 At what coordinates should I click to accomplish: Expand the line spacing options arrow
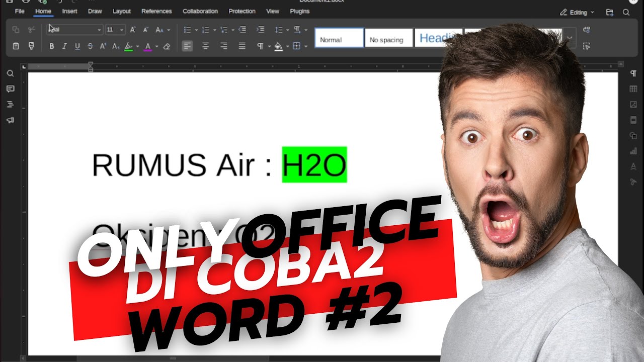click(x=287, y=30)
